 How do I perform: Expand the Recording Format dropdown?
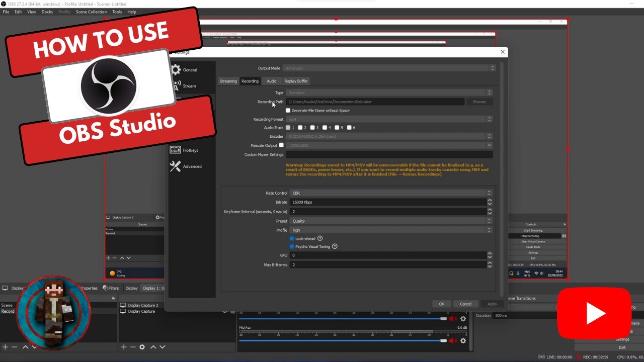coord(388,119)
